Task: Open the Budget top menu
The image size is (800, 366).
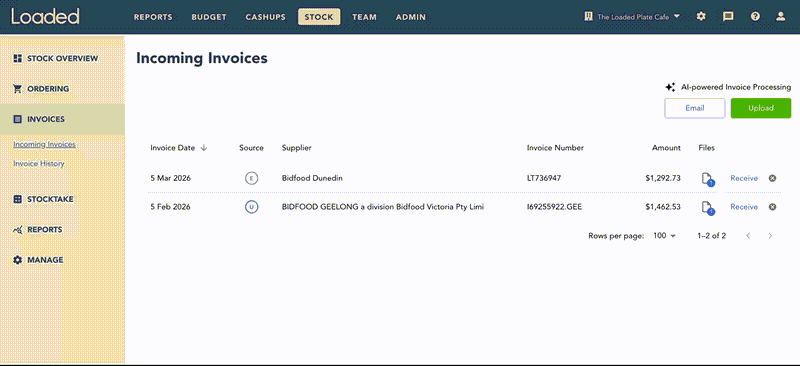Action: pos(209,17)
